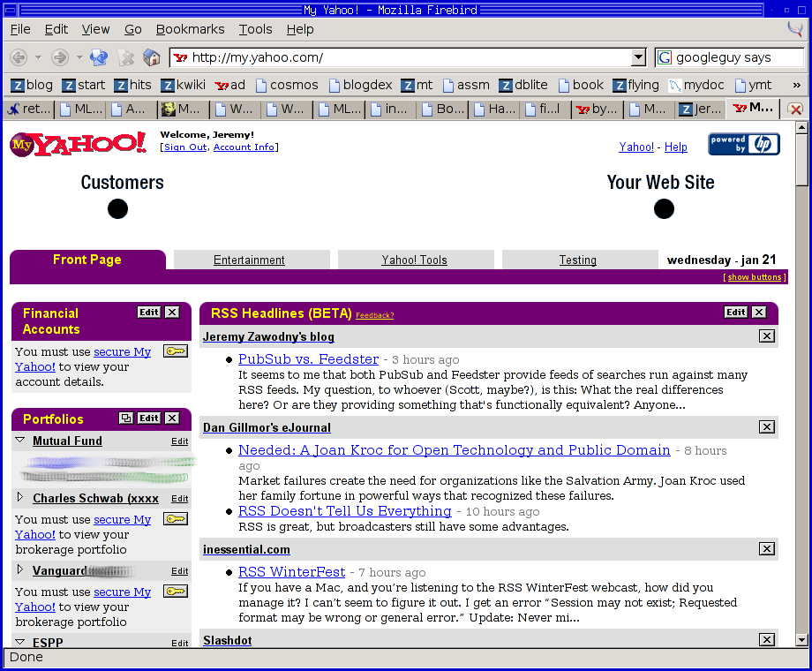This screenshot has width=812, height=671.
Task: Open the hits bookmark in the toolbar
Action: (132, 85)
